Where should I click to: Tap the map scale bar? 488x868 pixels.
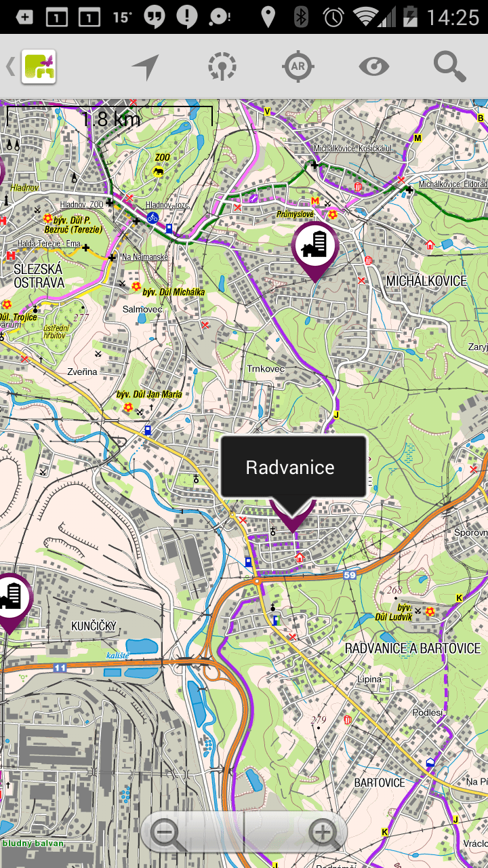point(110,117)
